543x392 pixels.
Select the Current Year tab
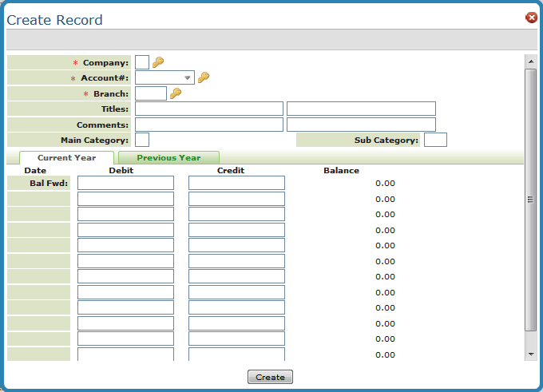click(66, 158)
